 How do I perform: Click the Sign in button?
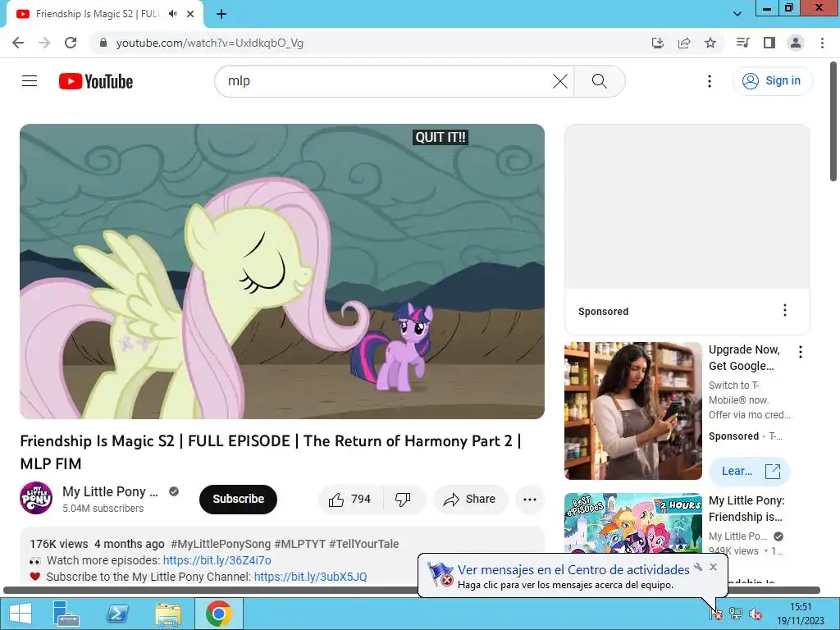point(772,81)
